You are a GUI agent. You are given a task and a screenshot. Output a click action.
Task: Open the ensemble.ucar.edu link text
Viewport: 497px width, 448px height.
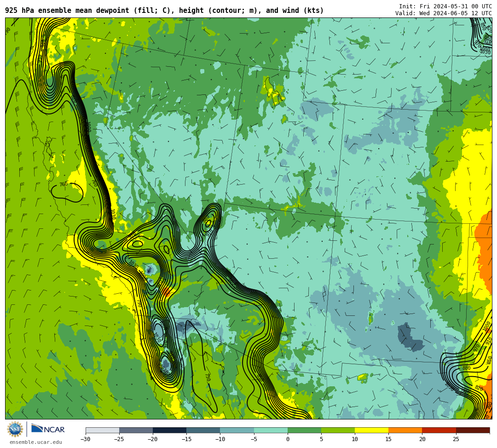click(36, 442)
